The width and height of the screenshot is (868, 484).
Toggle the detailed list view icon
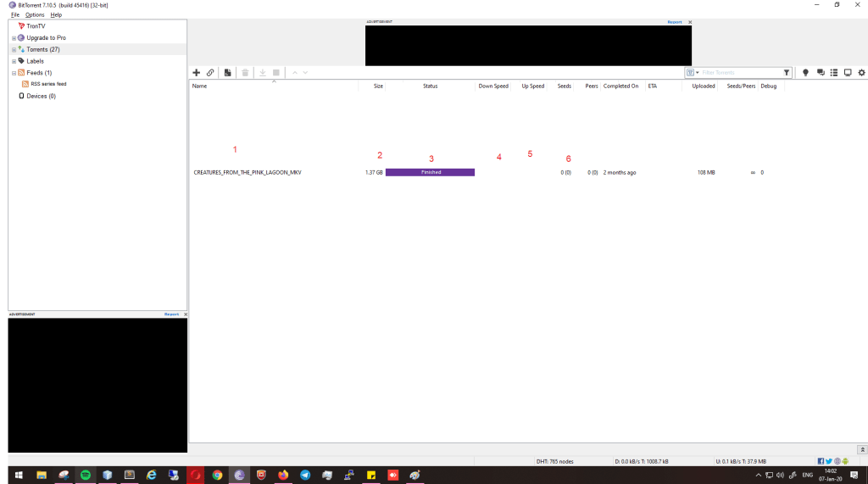[833, 73]
